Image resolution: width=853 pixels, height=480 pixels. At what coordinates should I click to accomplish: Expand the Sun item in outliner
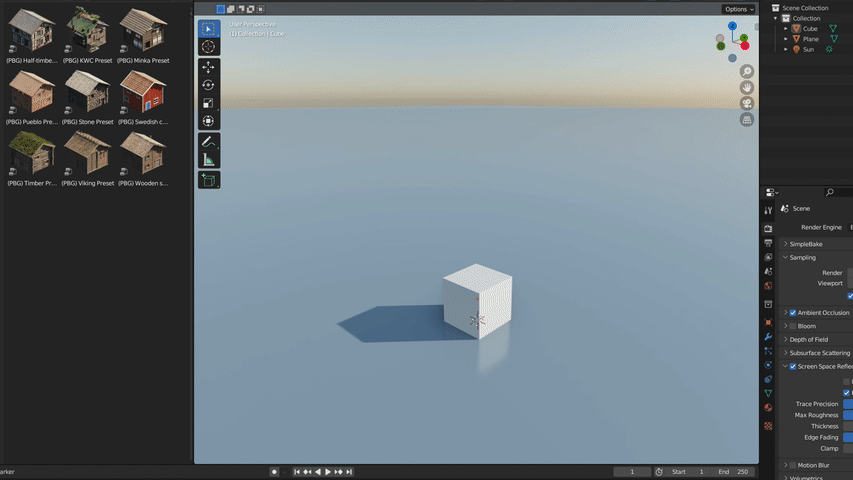pyautogui.click(x=786, y=49)
